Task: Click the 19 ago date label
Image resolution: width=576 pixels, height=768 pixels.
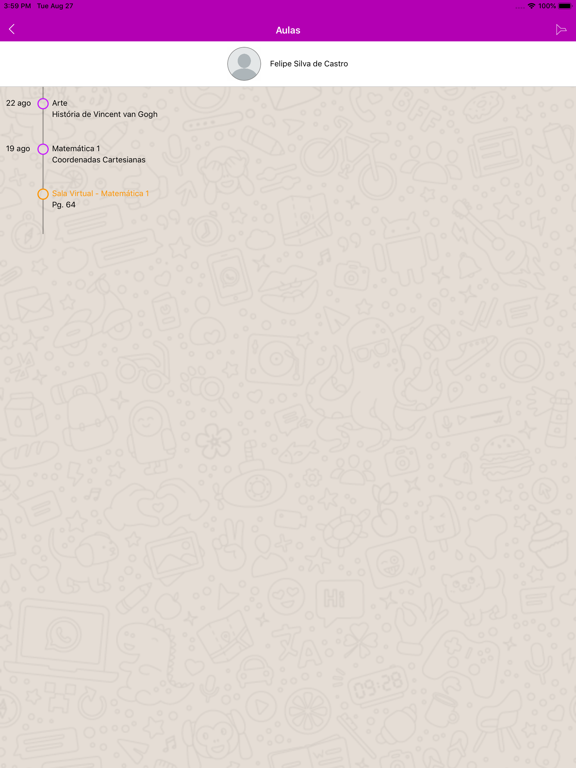Action: (18, 148)
